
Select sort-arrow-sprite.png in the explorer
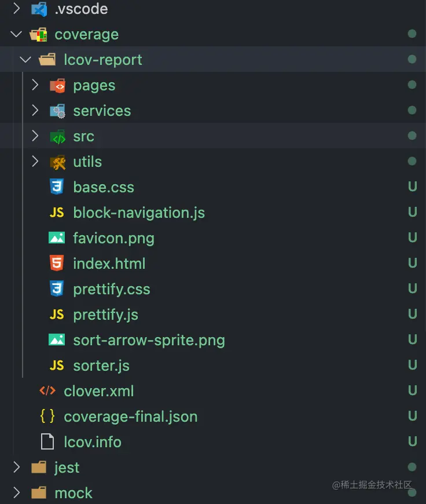click(x=149, y=340)
